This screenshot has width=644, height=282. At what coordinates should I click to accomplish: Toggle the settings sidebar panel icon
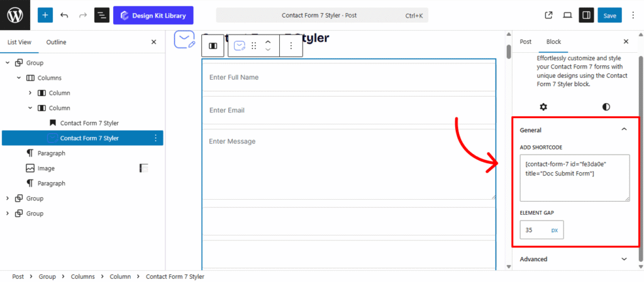pyautogui.click(x=586, y=15)
